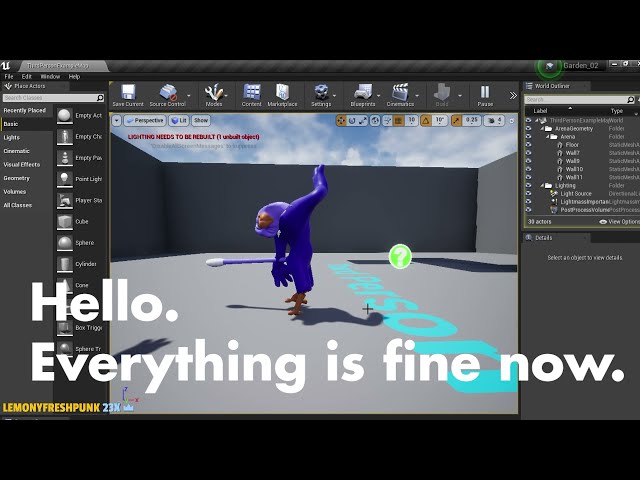Viewport: 640px width, 480px height.
Task: Select the Lights category
Action: (x=12, y=138)
